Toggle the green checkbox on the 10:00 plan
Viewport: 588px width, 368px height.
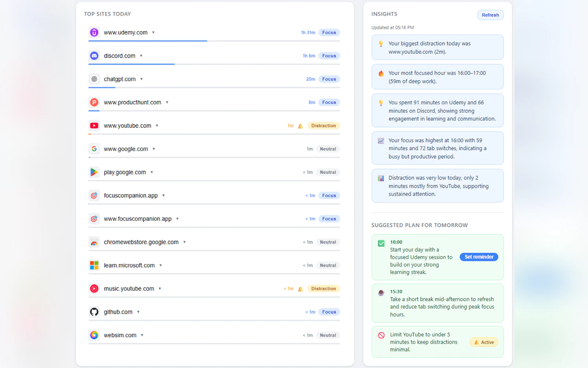pyautogui.click(x=381, y=243)
